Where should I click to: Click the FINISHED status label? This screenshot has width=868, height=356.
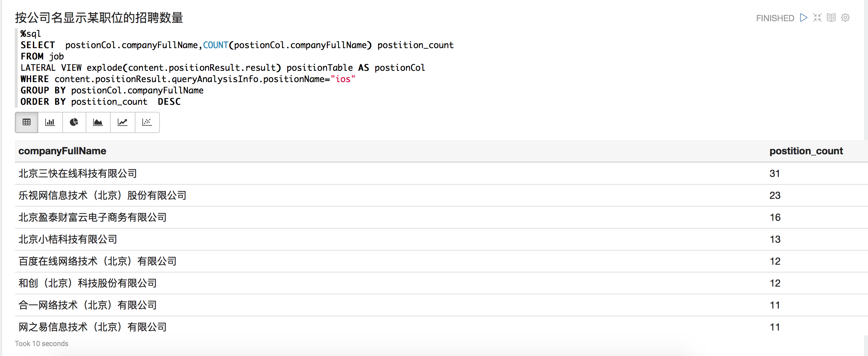point(775,18)
